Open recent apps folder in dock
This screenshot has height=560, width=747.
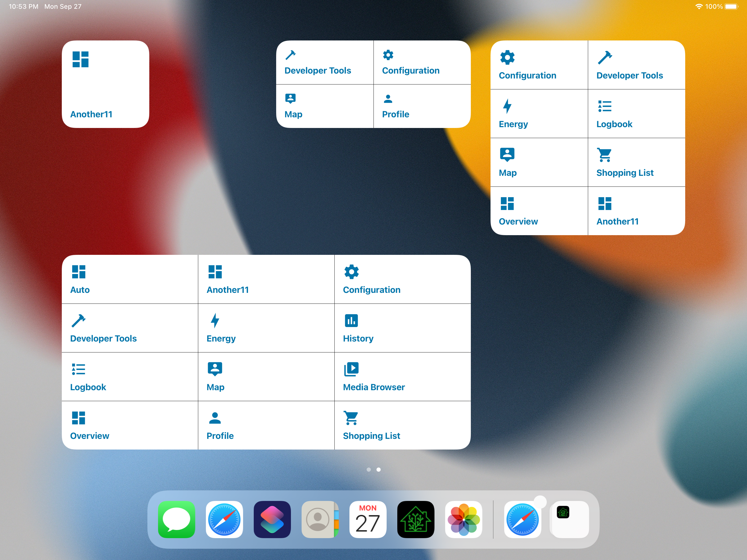570,519
